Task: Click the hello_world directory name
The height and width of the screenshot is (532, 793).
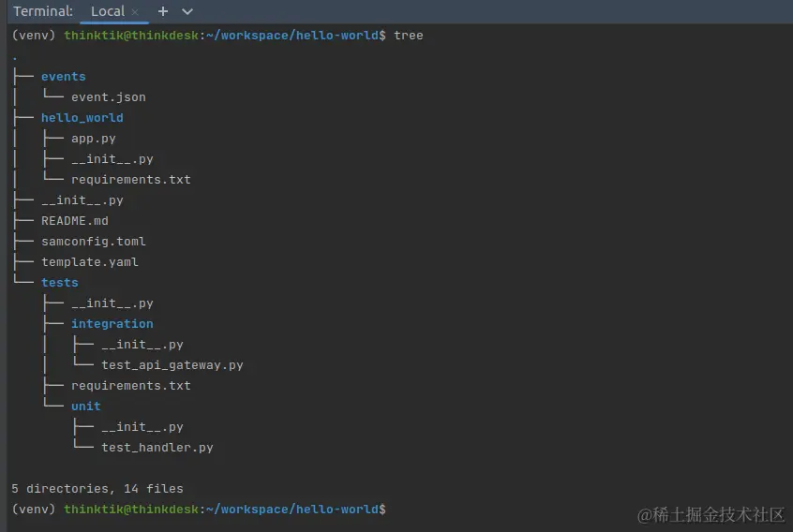Action: 82,118
